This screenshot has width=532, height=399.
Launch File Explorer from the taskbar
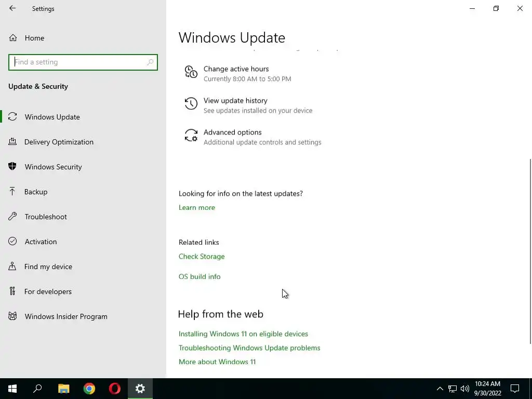click(x=63, y=389)
